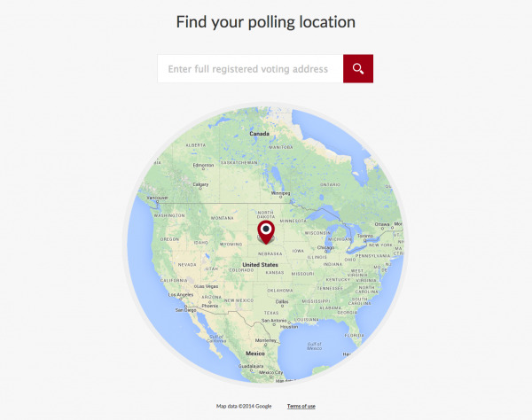Click Toronto city on the map

[x=365, y=236]
